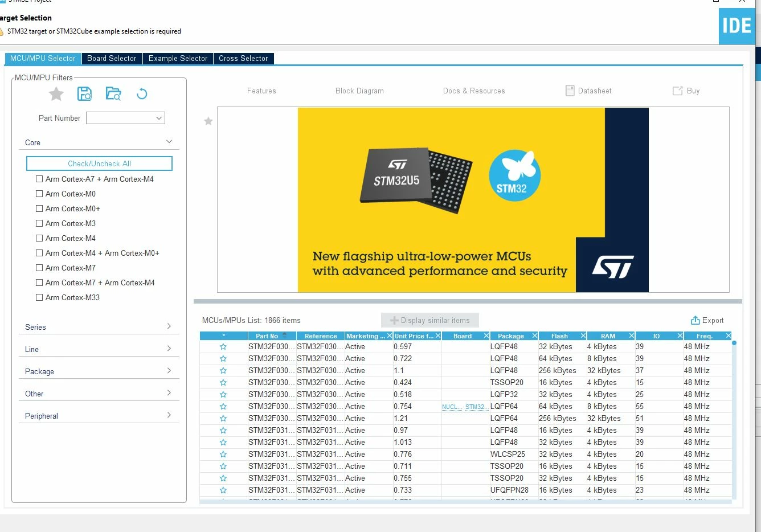This screenshot has width=761, height=532.
Task: Close the Marketing column with its X
Action: 390,336
